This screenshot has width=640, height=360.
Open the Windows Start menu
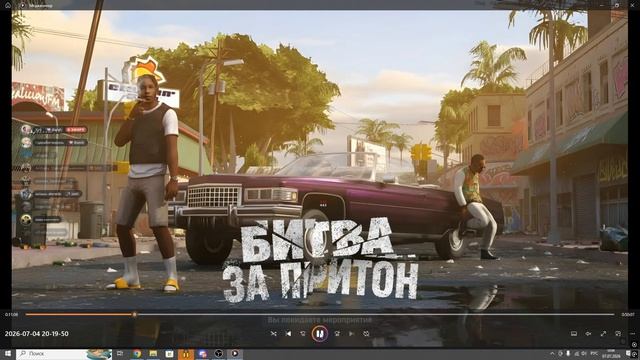click(7, 353)
